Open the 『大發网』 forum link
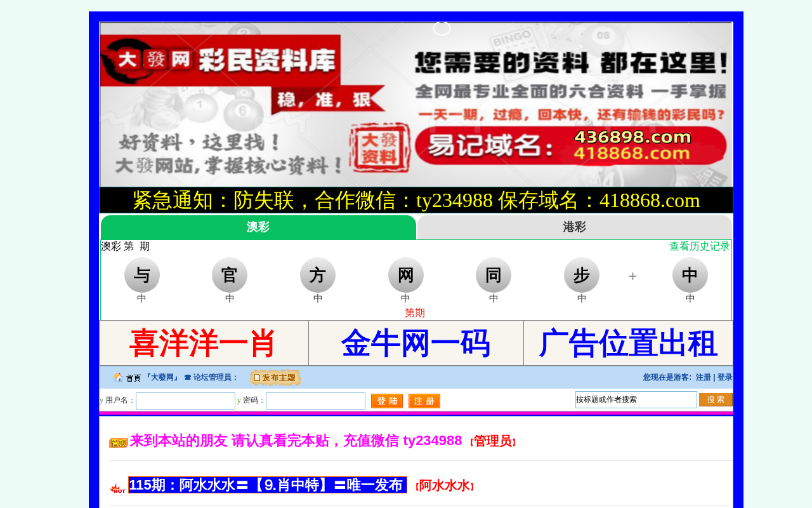Screen dimensions: 812x508 click(162, 377)
